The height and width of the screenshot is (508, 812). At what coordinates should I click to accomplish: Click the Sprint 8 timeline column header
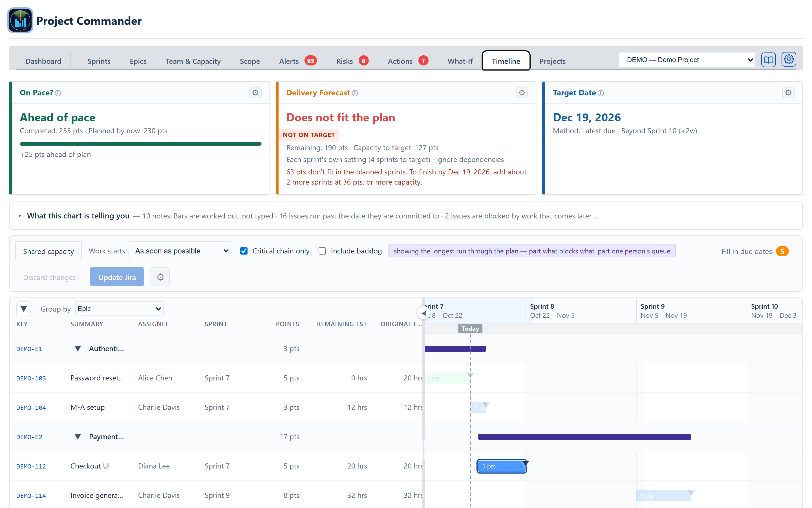(581, 310)
